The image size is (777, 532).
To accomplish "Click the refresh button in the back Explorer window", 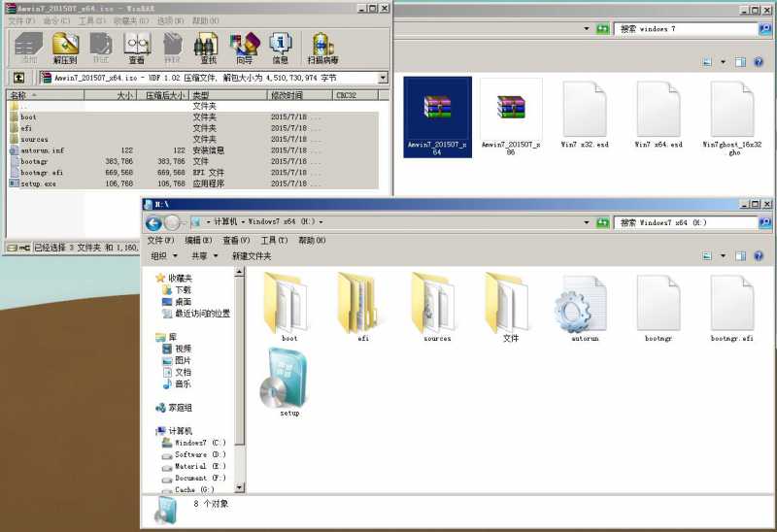I will point(602,29).
